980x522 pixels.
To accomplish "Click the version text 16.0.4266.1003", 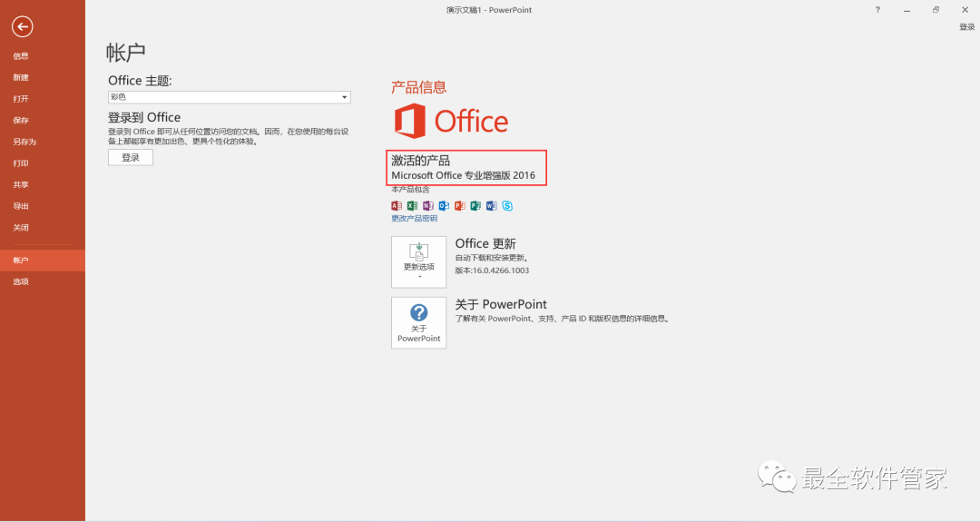I will click(499, 271).
